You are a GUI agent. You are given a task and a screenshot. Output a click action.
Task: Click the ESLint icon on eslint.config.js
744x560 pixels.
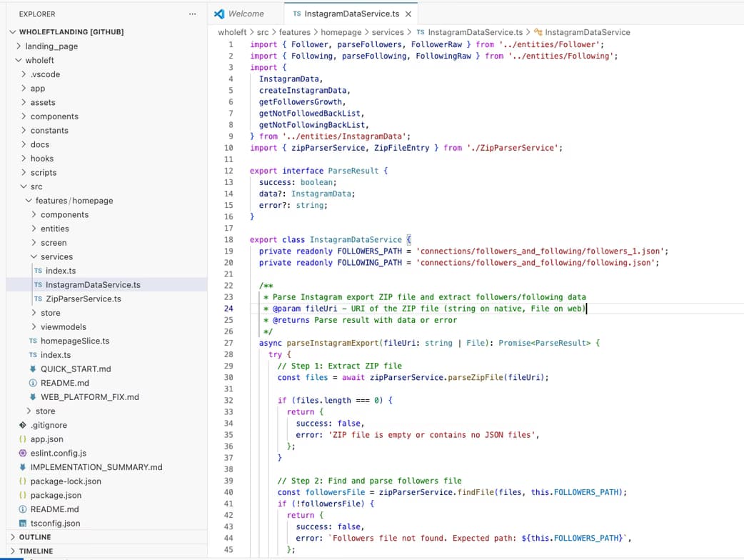pyautogui.click(x=24, y=453)
